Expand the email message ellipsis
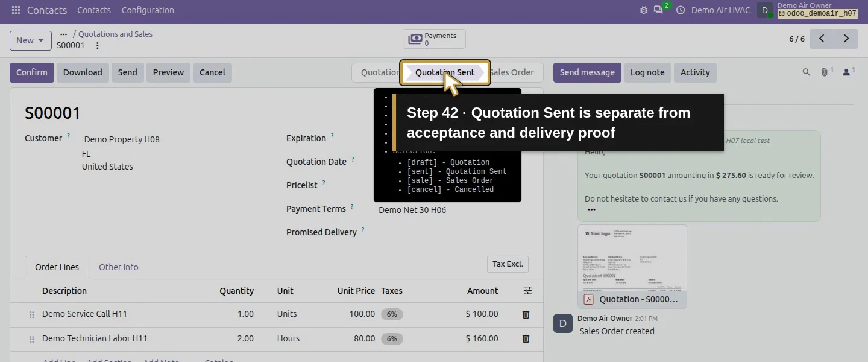Screen dimensions: 868x362 (x=591, y=210)
